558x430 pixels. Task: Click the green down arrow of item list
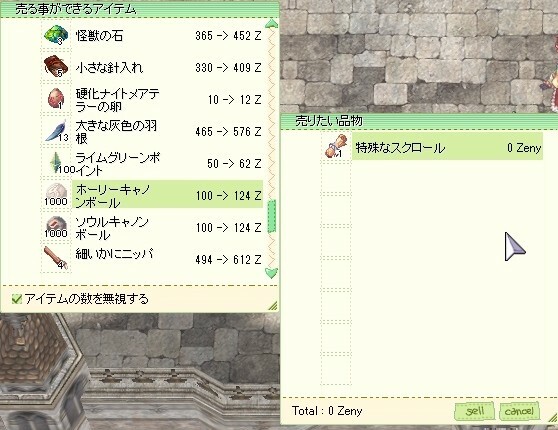pyautogui.click(x=272, y=273)
